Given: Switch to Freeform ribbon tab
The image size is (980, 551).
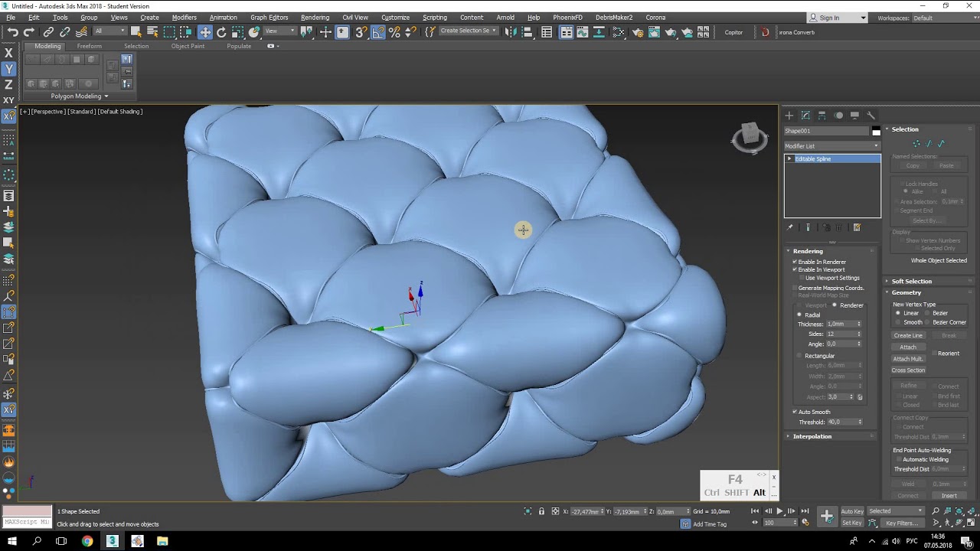Looking at the screenshot, I should click(x=89, y=46).
